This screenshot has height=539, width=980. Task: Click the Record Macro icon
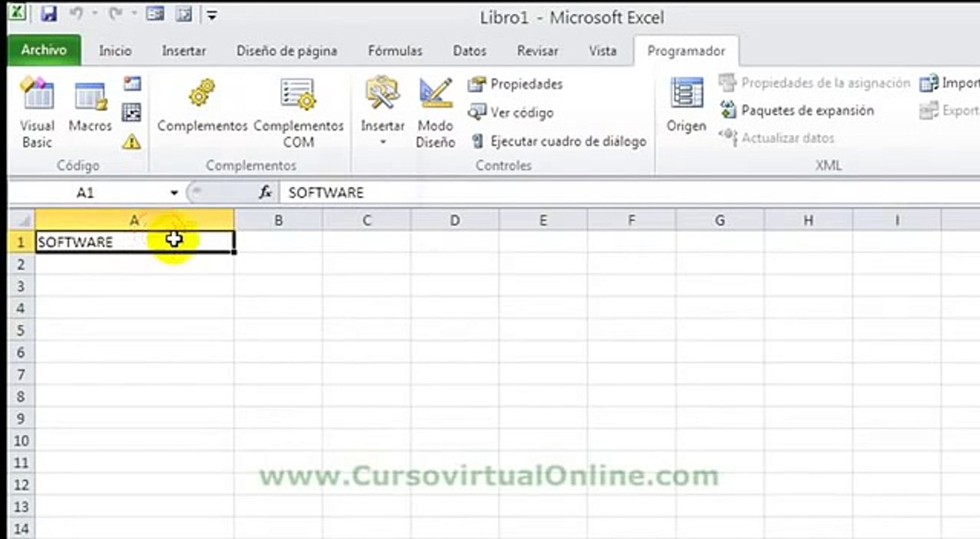point(133,84)
